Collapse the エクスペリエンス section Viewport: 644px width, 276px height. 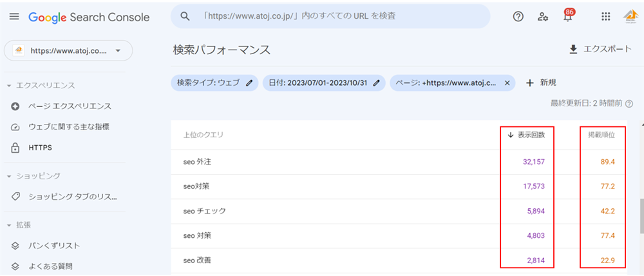(x=41, y=86)
